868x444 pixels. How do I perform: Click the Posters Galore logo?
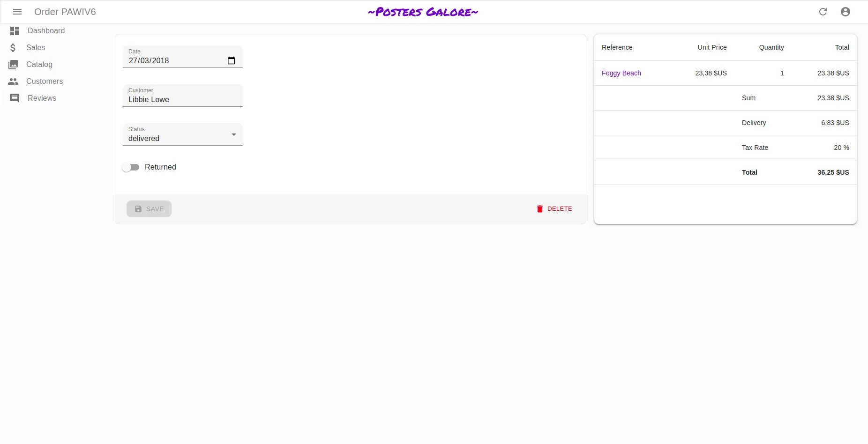click(x=422, y=12)
